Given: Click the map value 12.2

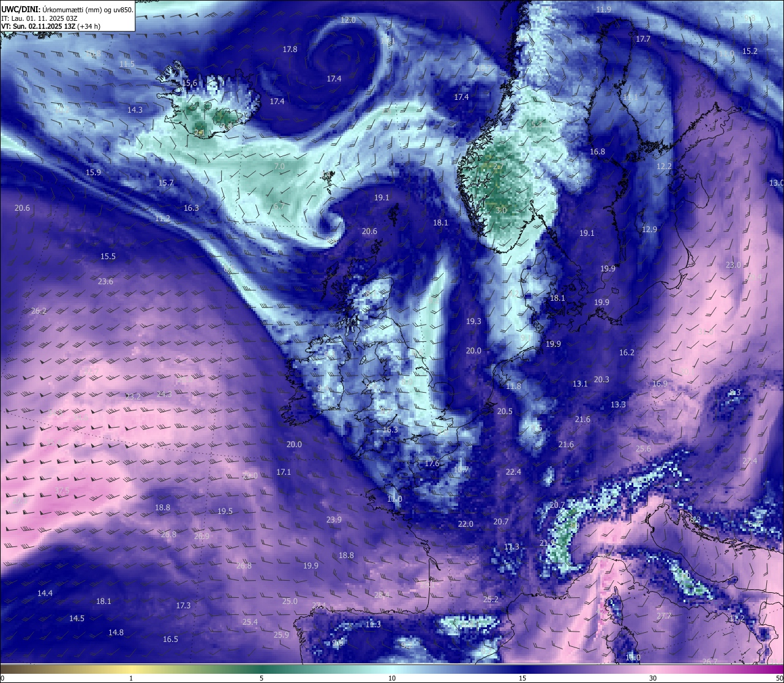Looking at the screenshot, I should [x=664, y=167].
